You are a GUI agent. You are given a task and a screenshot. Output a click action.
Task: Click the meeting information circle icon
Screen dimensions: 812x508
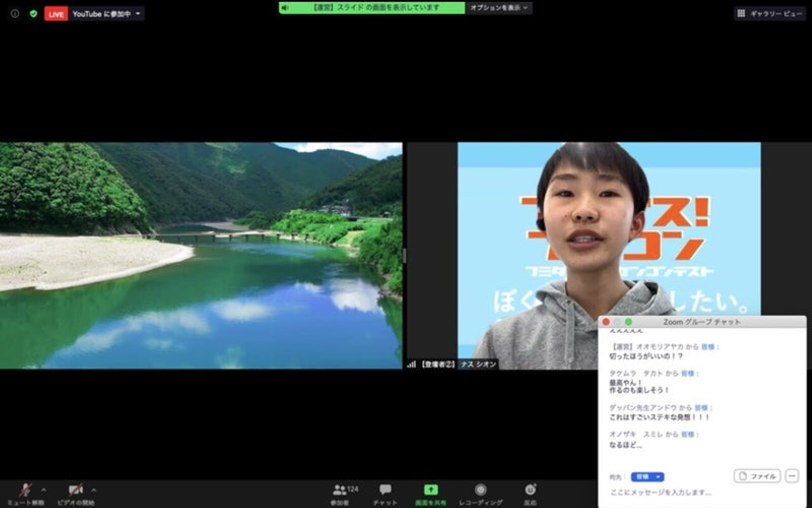click(15, 14)
